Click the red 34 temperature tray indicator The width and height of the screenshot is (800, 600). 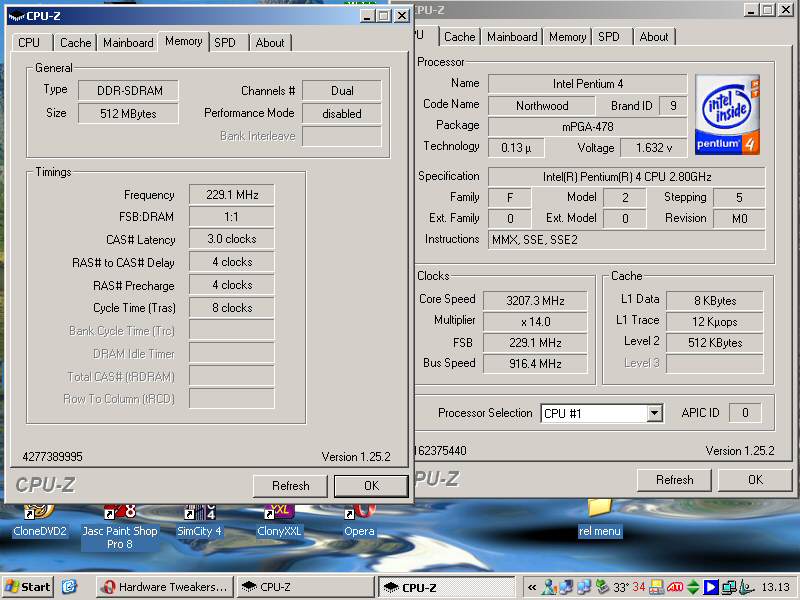point(639,587)
